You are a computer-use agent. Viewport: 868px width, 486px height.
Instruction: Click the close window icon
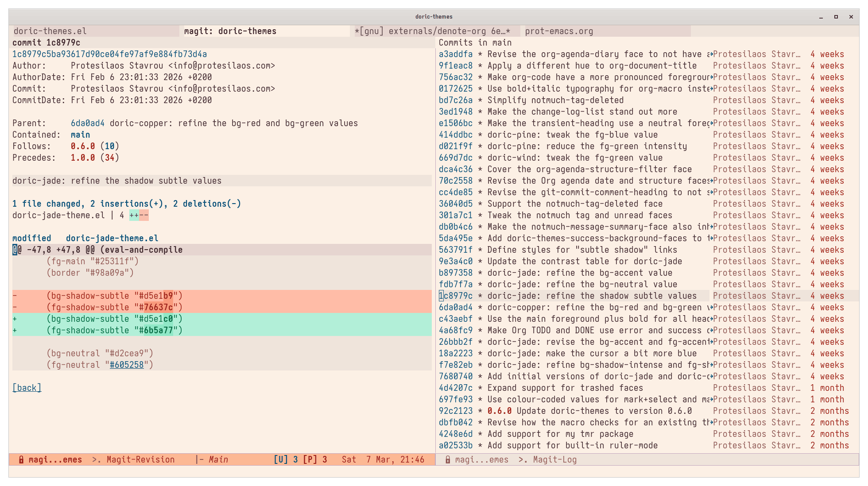(x=851, y=17)
